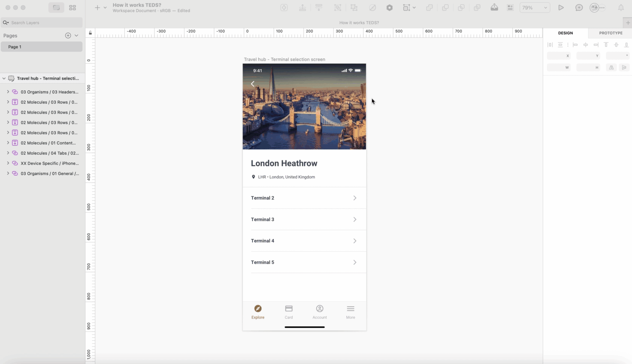Screen dimensions: 632x364
Task: Switch to the PROTOTYPE tab
Action: tap(610, 33)
